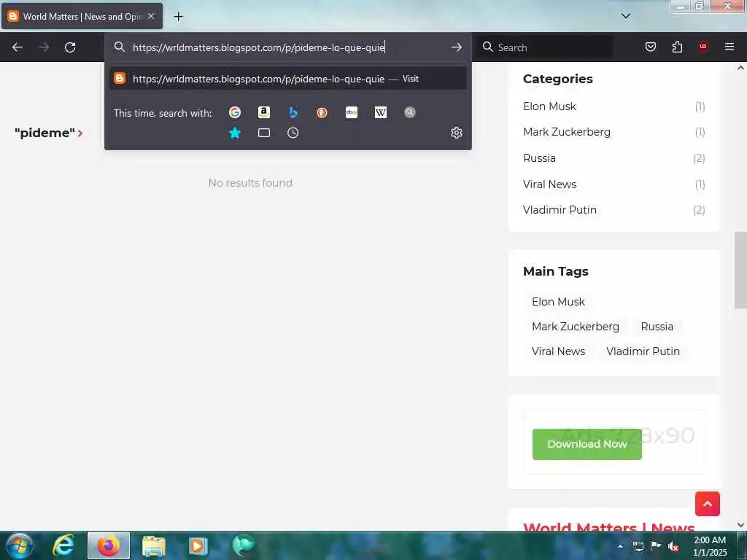Viewport: 747px width, 560px height.
Task: Click the muted volume tray icon
Action: (673, 546)
